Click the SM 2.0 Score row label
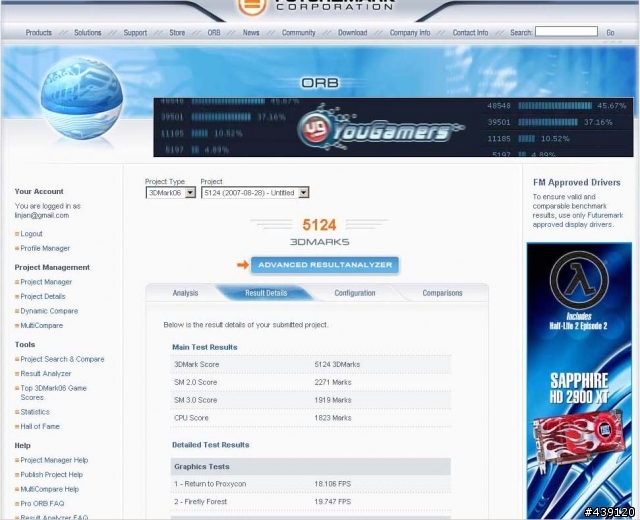The image size is (640, 520). click(x=196, y=382)
